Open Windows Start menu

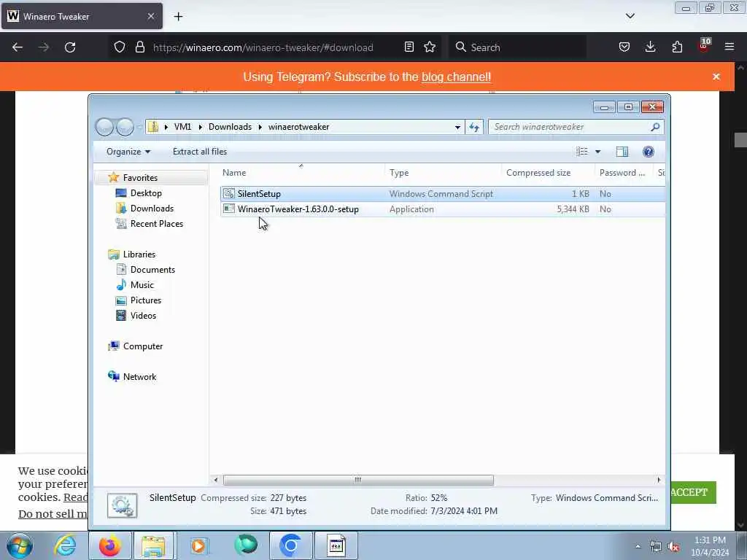coord(19,545)
